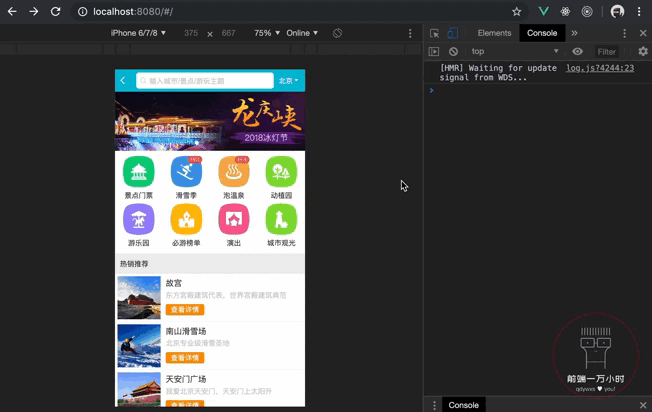Screen dimensions: 652x412
Task: Open the Vue devtools extension icon
Action: [543, 12]
